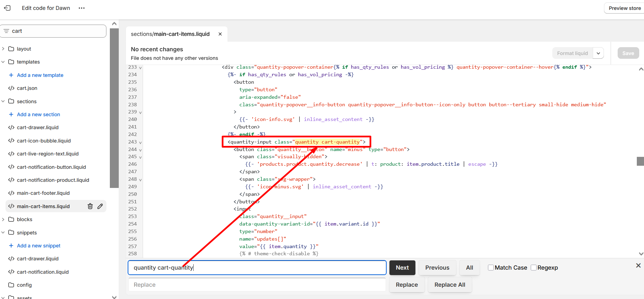Click code icon beside main-cart-footer.liquid

pos(11,193)
